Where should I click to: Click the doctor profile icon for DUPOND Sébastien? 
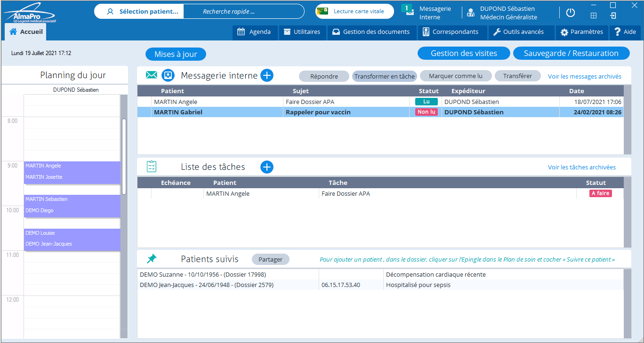point(470,13)
